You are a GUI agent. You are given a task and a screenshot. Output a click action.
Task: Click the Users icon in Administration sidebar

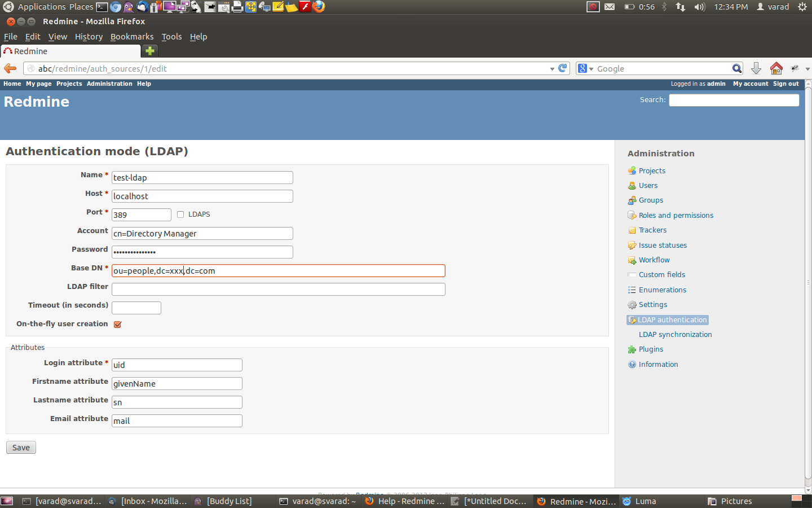[632, 185]
